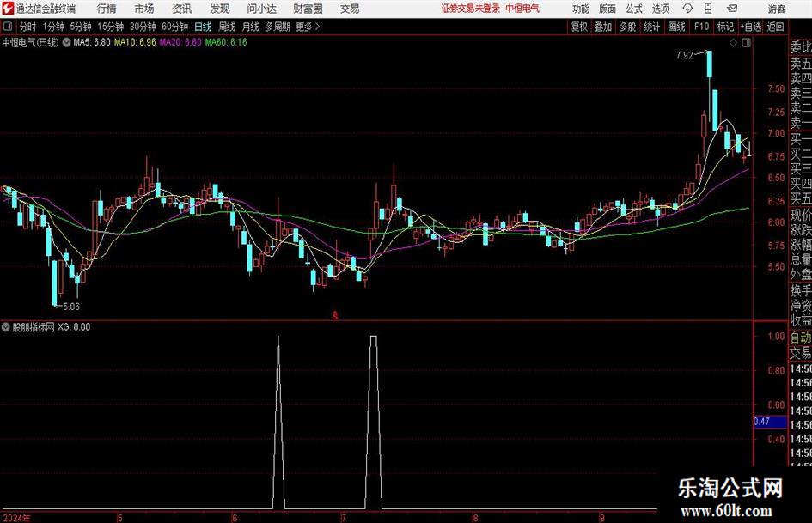
Task: Click the 标记 mark toolbar button
Action: coord(725,27)
